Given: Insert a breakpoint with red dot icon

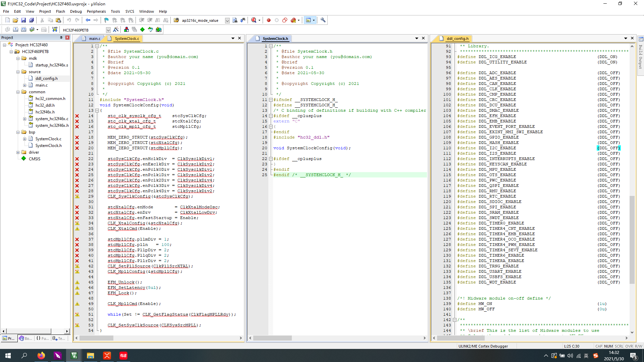Looking at the screenshot, I should pyautogui.click(x=268, y=20).
